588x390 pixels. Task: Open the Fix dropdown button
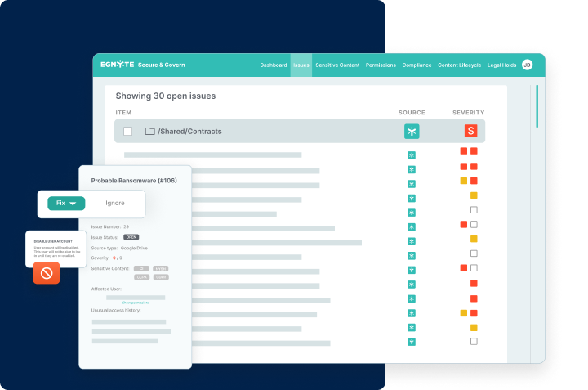click(66, 203)
